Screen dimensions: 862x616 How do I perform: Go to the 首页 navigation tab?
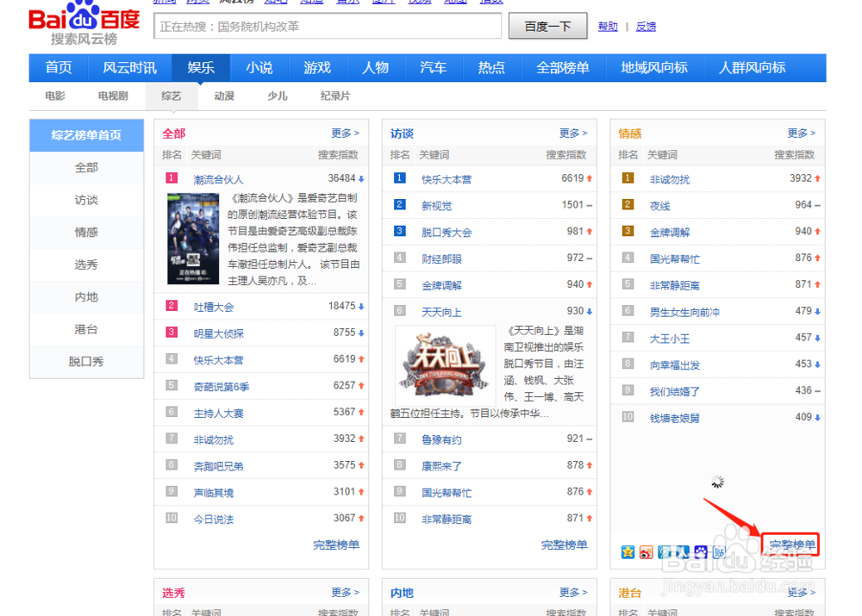coord(59,67)
